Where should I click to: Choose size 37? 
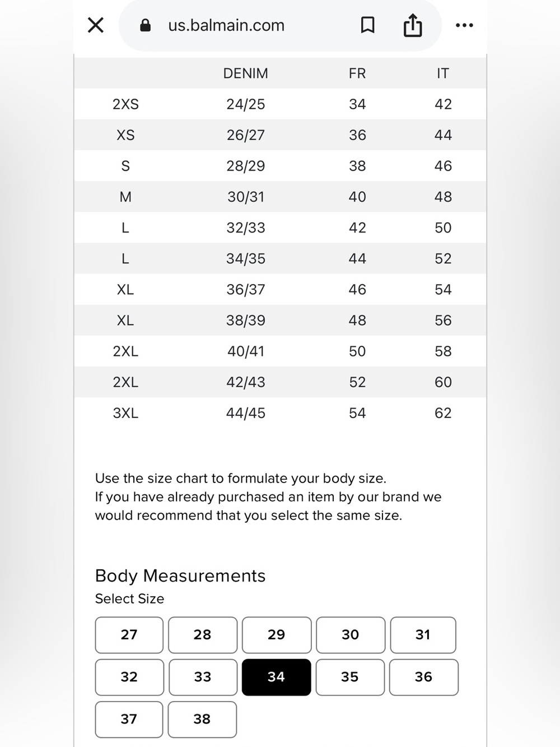click(x=129, y=719)
